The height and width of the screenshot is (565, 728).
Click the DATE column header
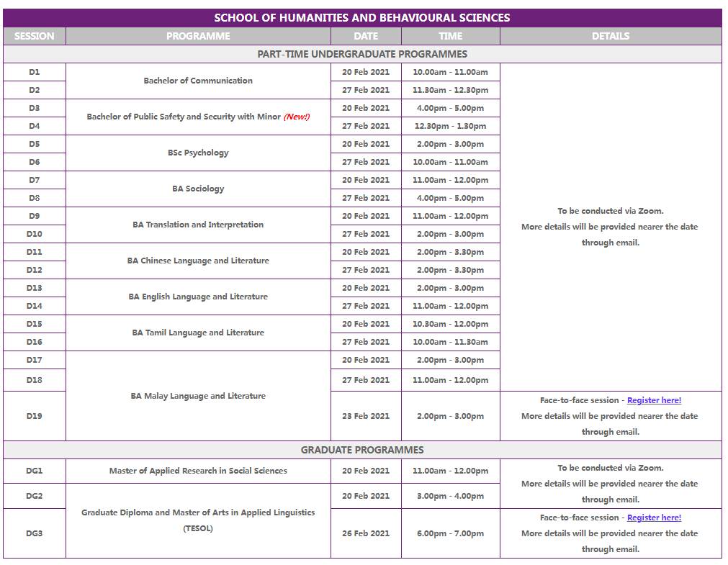coord(364,35)
